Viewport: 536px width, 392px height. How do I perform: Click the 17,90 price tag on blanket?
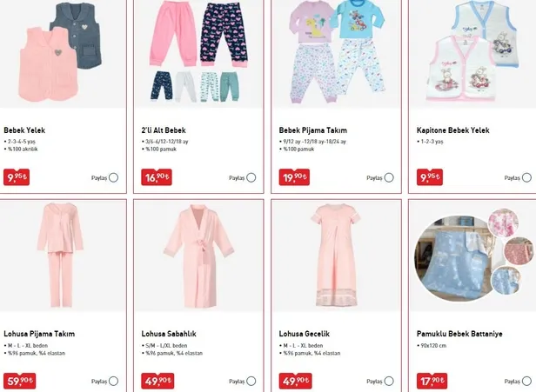coord(432,381)
